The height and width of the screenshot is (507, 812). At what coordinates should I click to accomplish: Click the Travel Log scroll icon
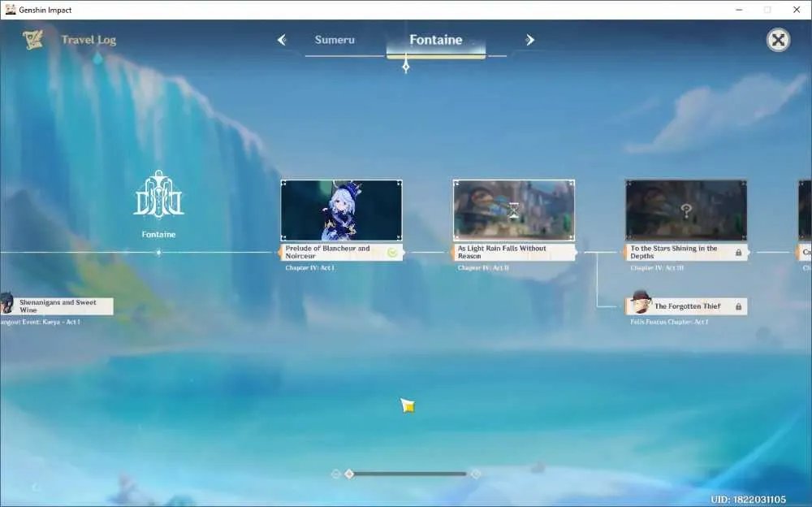tap(32, 40)
